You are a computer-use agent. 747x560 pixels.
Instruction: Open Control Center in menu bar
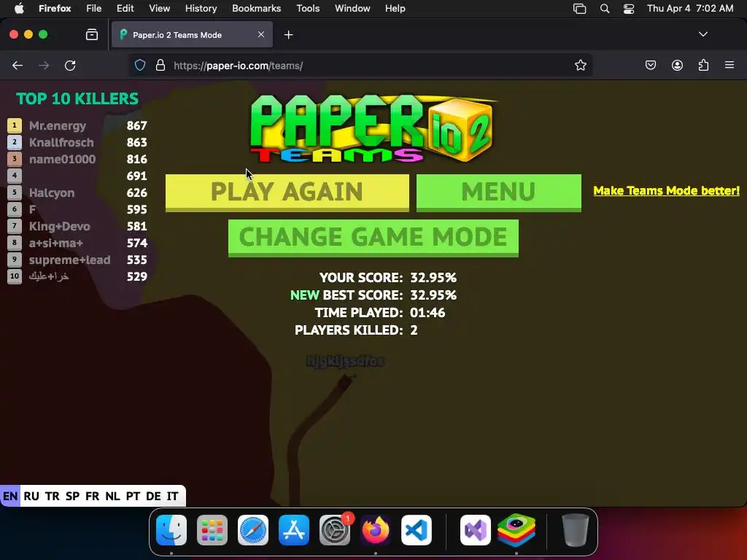pos(629,9)
